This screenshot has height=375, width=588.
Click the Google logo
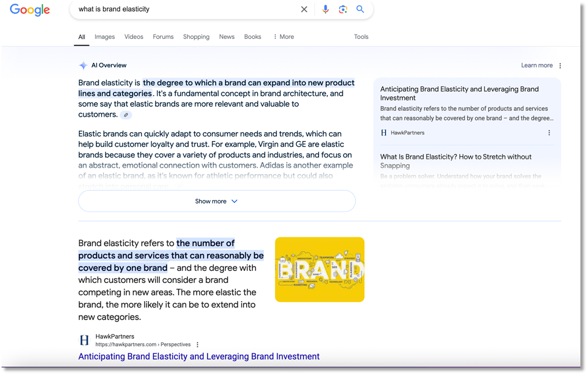(x=29, y=10)
